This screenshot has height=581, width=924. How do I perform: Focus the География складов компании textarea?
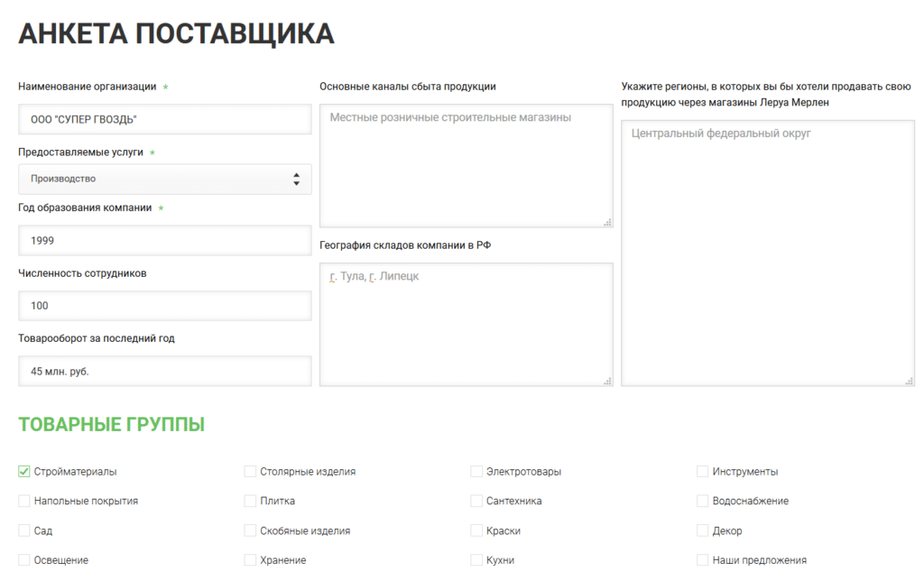466,324
